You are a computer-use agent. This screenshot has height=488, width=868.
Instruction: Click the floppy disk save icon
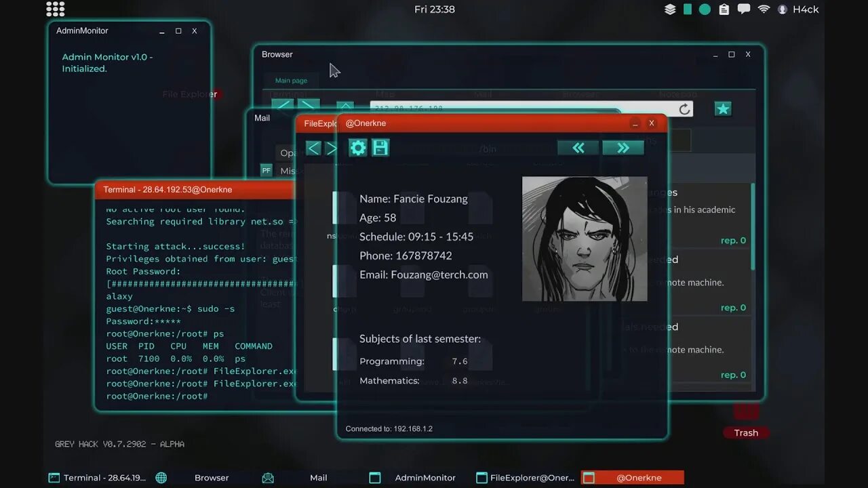pos(380,148)
